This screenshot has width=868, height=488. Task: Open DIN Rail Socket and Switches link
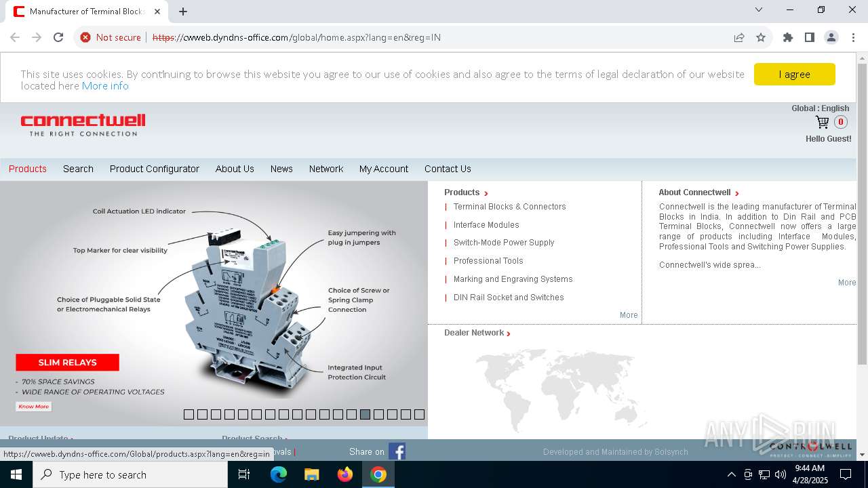(509, 298)
